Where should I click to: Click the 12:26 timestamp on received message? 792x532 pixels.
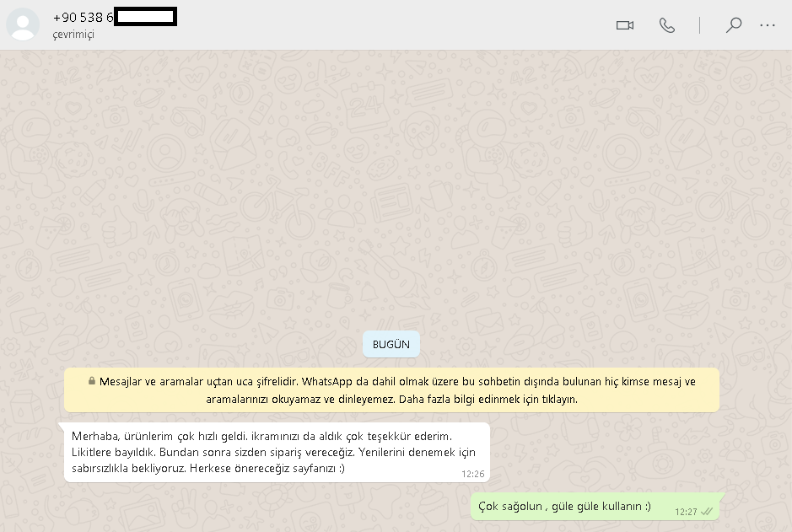point(473,474)
